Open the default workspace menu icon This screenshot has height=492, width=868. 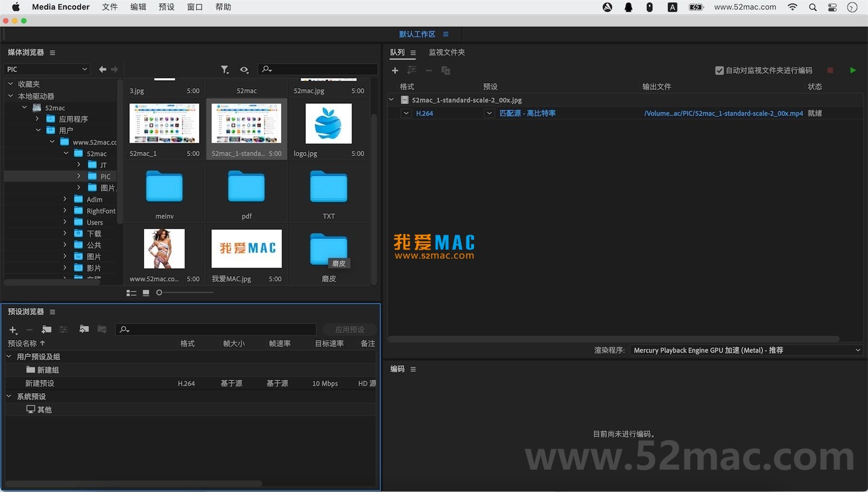(x=446, y=34)
